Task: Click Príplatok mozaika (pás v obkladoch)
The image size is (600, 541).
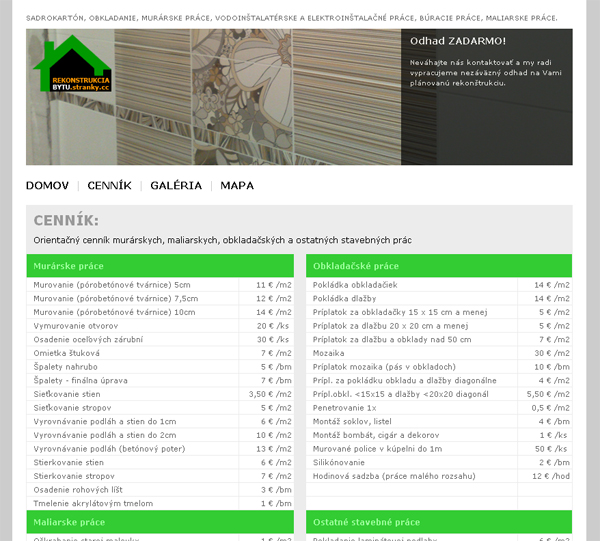Action: [439, 367]
